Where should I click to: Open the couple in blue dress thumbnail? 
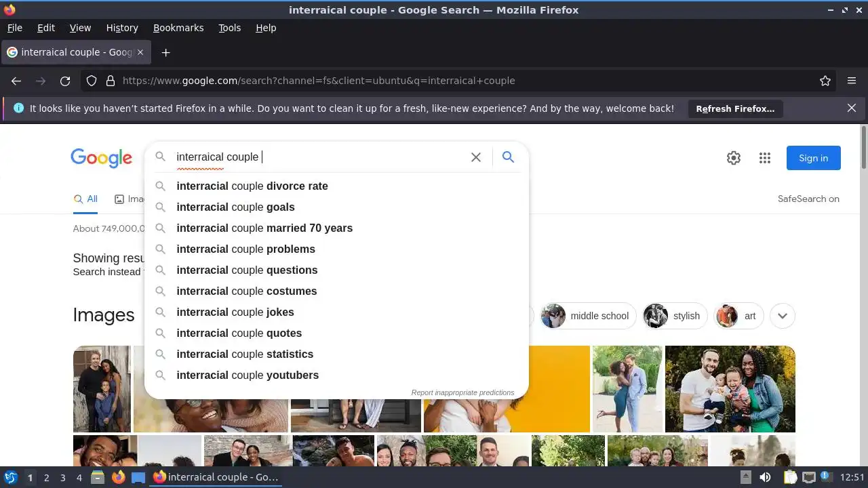pos(627,389)
